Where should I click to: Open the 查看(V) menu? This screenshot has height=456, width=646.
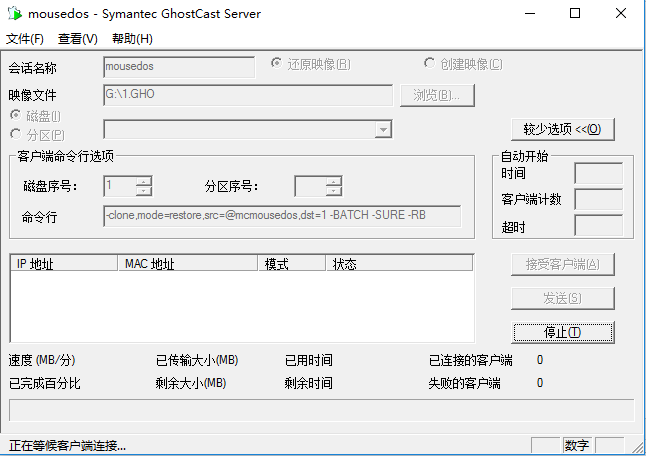click(x=77, y=39)
